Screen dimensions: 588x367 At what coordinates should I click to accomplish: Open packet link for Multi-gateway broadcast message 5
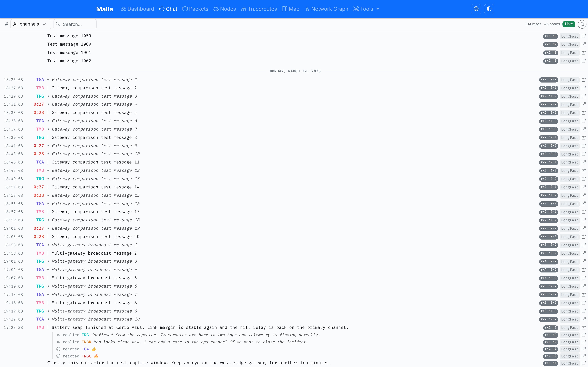pyautogui.click(x=584, y=278)
